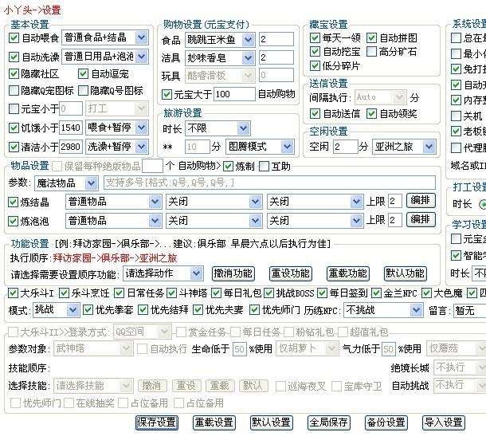Click the 重载设置 button

[x=214, y=422]
